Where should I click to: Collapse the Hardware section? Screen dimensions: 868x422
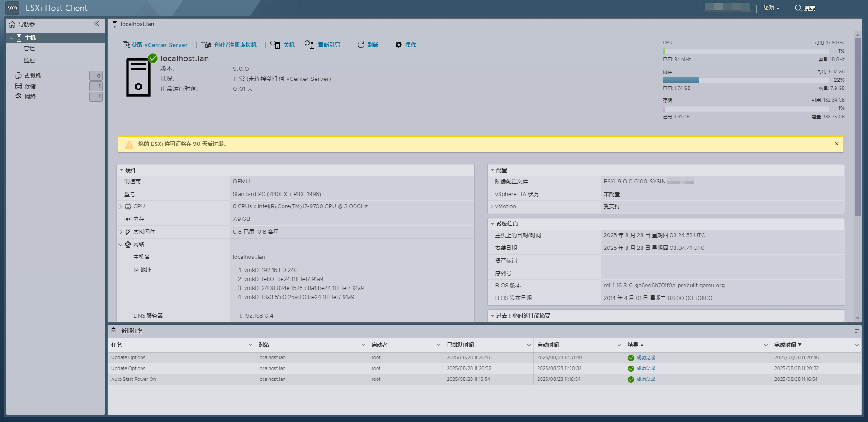121,170
